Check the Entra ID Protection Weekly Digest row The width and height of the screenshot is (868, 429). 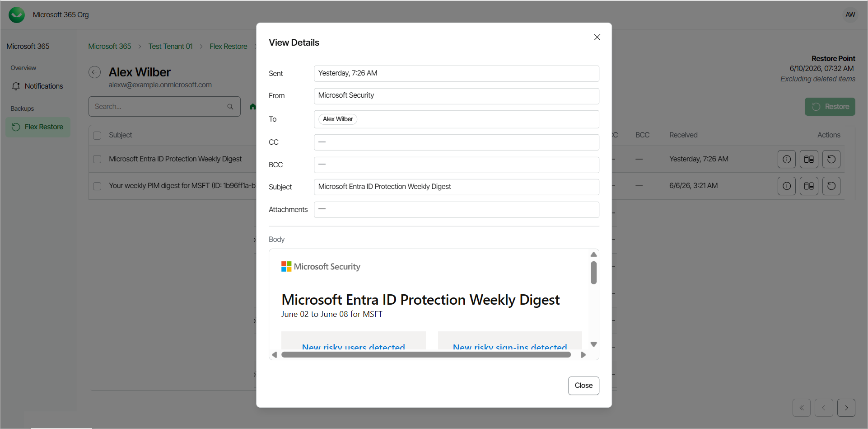(97, 159)
